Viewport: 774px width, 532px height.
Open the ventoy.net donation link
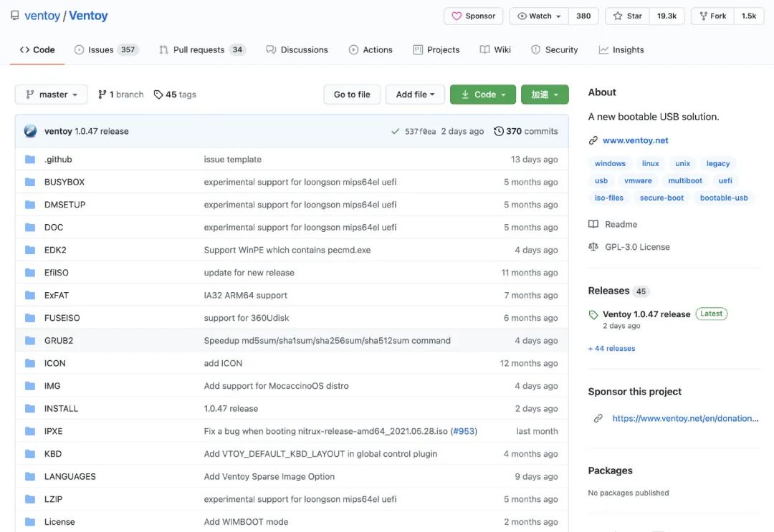tap(686, 419)
